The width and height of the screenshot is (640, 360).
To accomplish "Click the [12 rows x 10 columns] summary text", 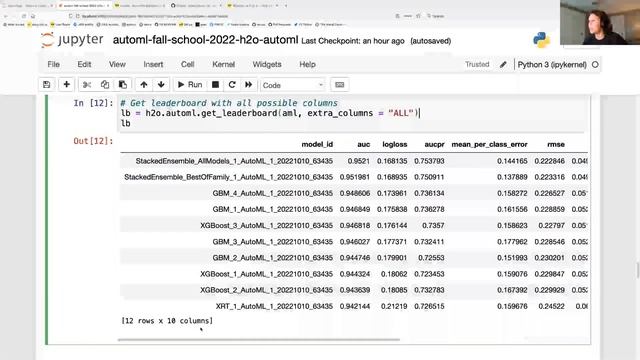I will coord(167,321).
